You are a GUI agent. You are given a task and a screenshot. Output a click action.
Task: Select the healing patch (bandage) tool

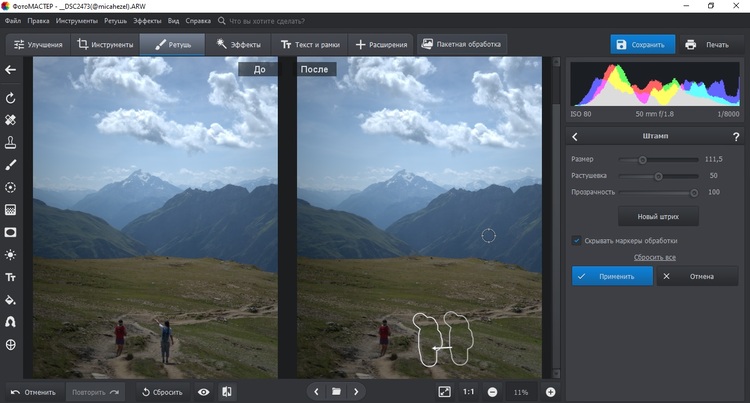click(x=11, y=120)
